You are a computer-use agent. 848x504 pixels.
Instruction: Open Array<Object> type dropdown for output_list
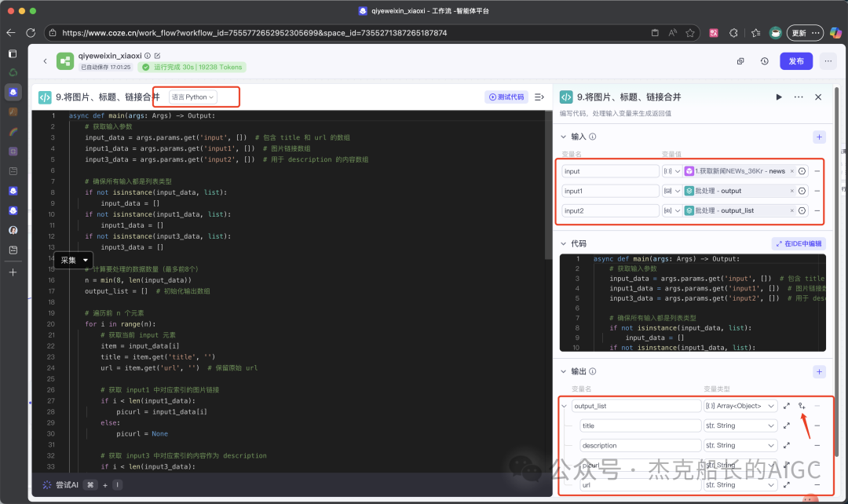(x=740, y=406)
